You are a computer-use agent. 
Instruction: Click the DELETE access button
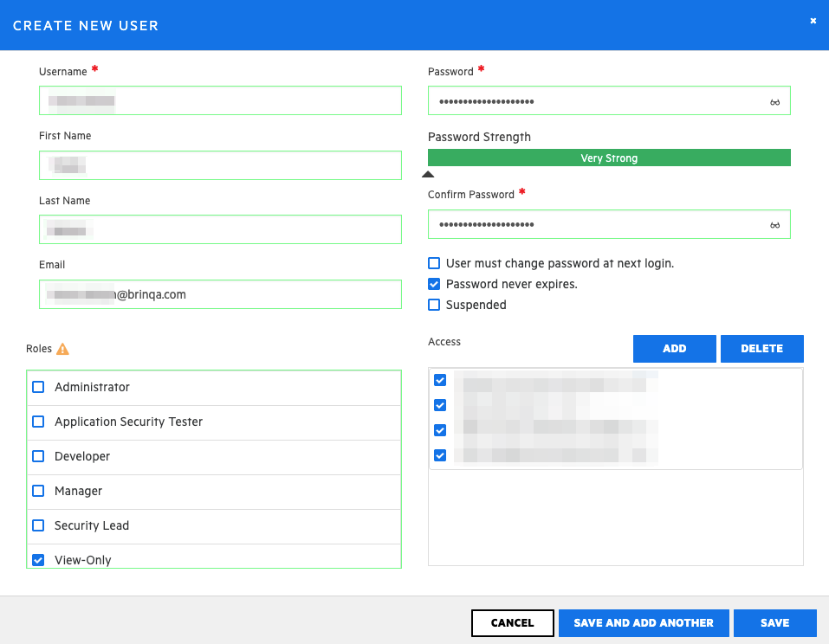pos(761,349)
